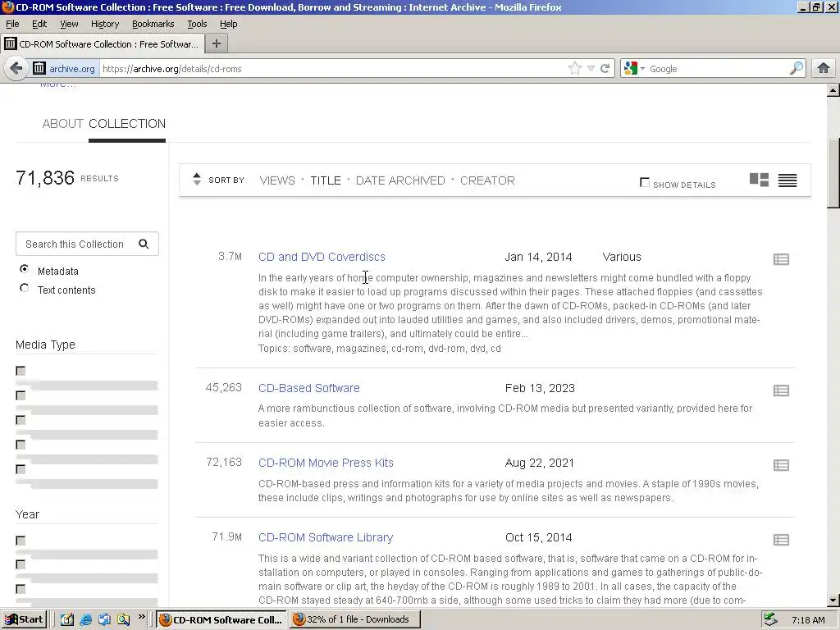Click the CD-ROM Software Coll... taskbar button

pyautogui.click(x=221, y=619)
